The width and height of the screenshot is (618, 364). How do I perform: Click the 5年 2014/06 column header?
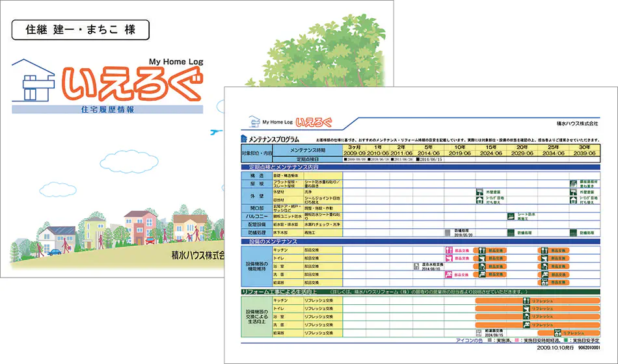(429, 150)
